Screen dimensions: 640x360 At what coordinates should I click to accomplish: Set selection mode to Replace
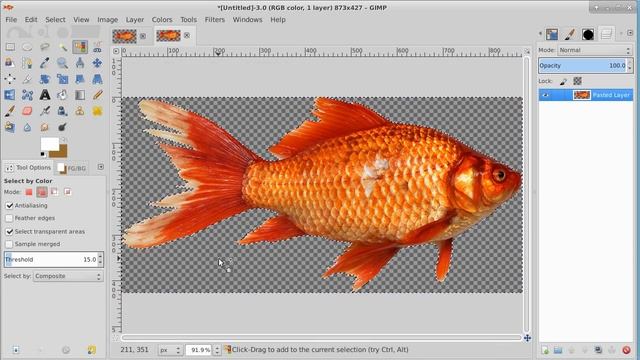click(29, 192)
